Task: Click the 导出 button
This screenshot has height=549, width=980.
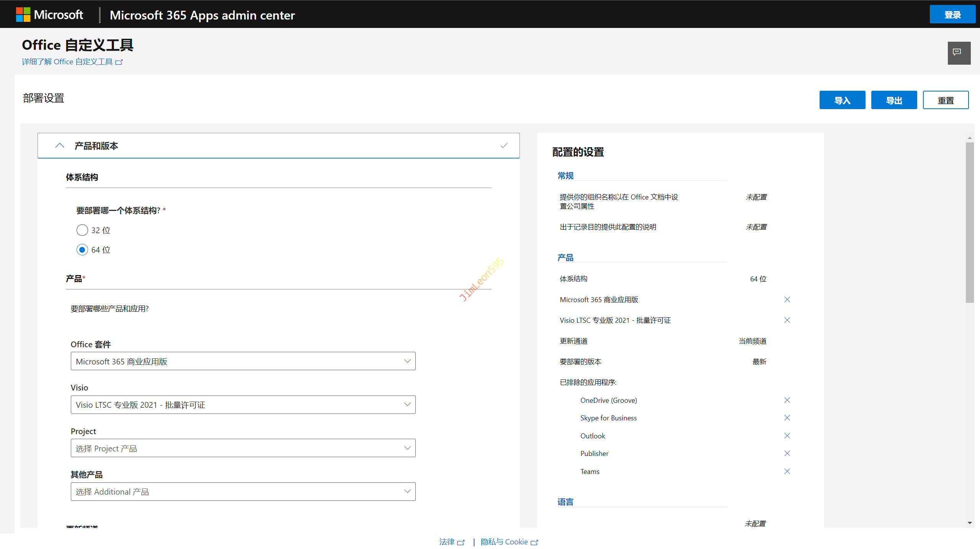Action: tap(893, 100)
